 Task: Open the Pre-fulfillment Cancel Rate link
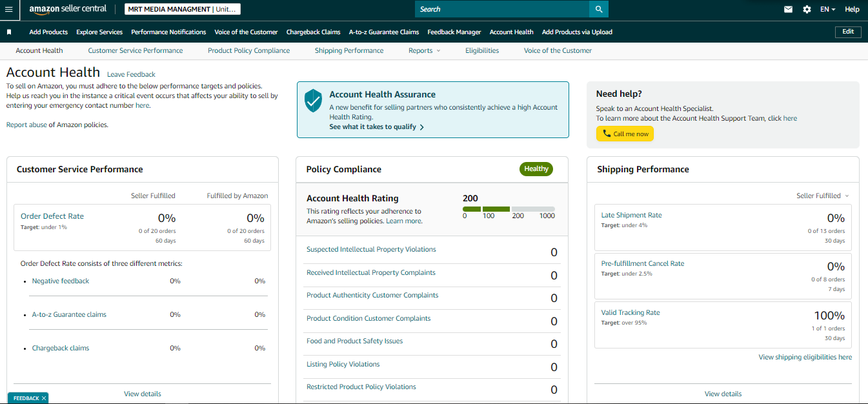pos(643,263)
